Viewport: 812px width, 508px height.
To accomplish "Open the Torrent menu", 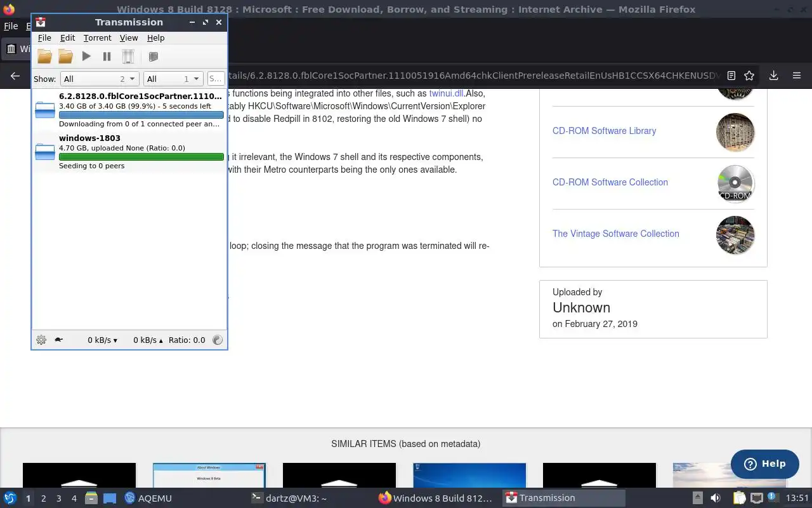I will tap(97, 38).
